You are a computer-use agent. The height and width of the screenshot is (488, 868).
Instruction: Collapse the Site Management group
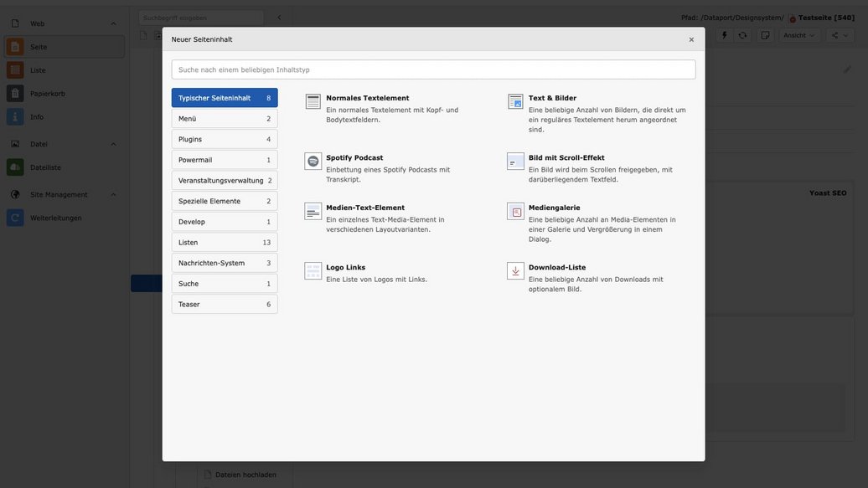114,194
